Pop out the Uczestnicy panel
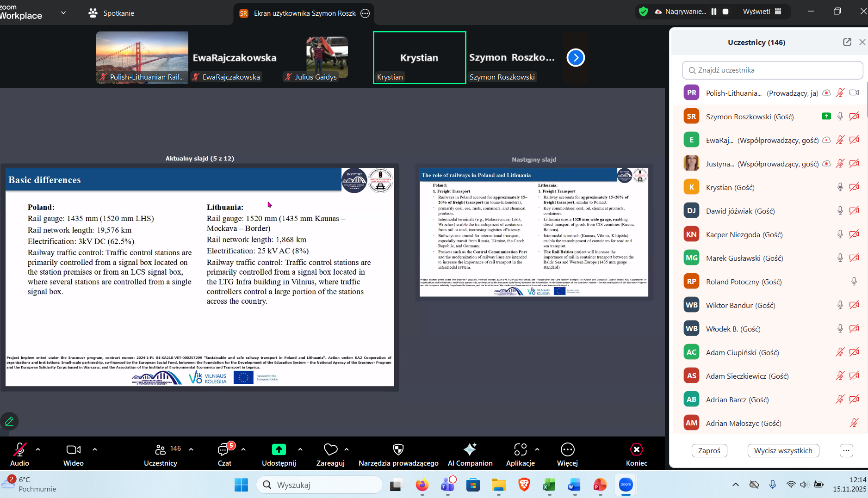 [847, 42]
